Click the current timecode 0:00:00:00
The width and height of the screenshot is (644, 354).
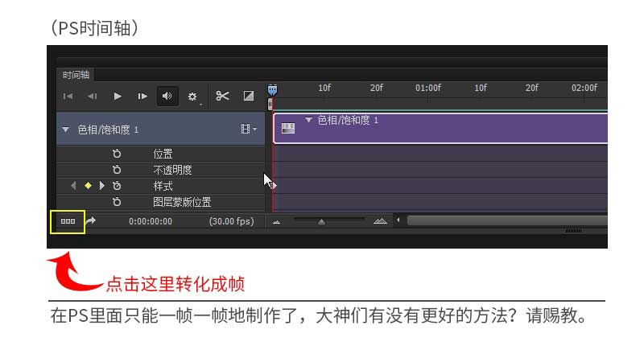click(151, 221)
